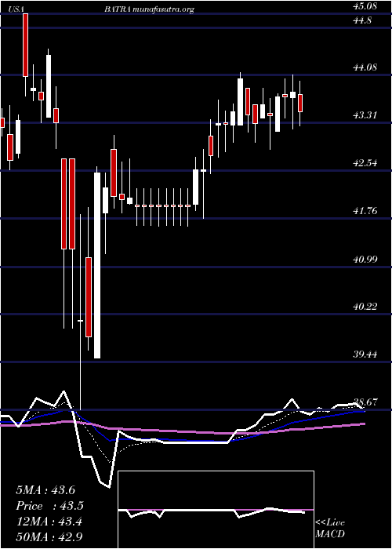Screen dimensions: 392x549
Task: Click the topmost red candle near 45.08
Action: click(25, 45)
